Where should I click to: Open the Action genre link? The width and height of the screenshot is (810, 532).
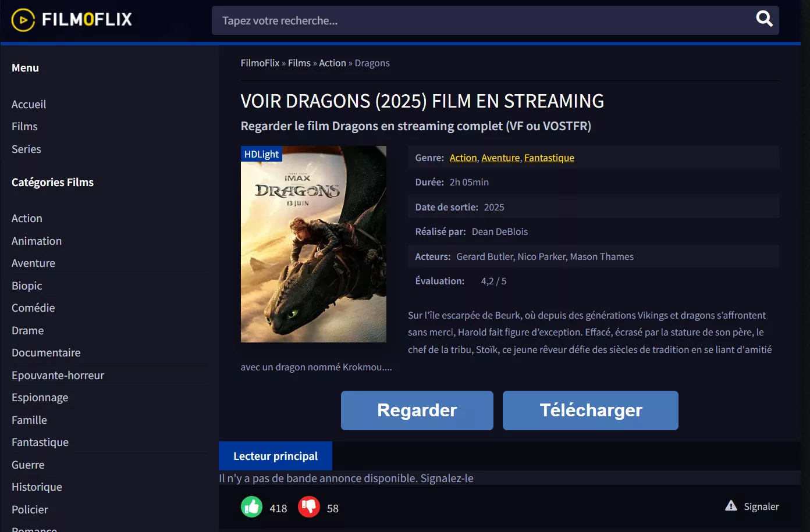pos(463,158)
